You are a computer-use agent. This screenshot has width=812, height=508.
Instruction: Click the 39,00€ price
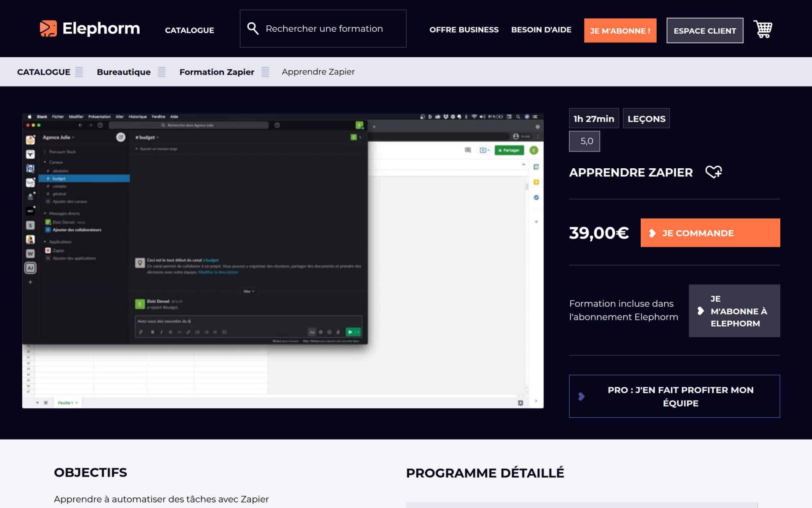599,233
